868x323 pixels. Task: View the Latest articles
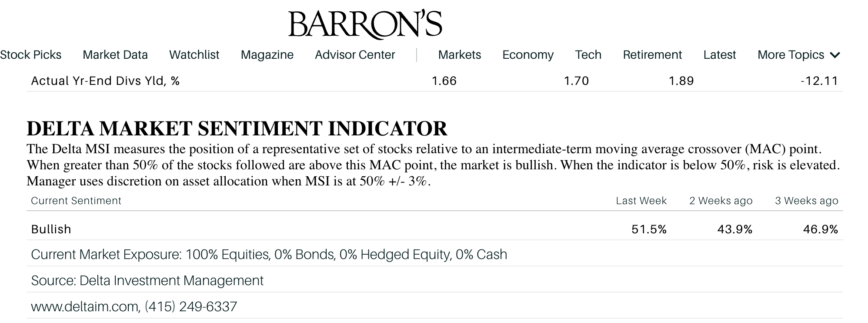720,55
